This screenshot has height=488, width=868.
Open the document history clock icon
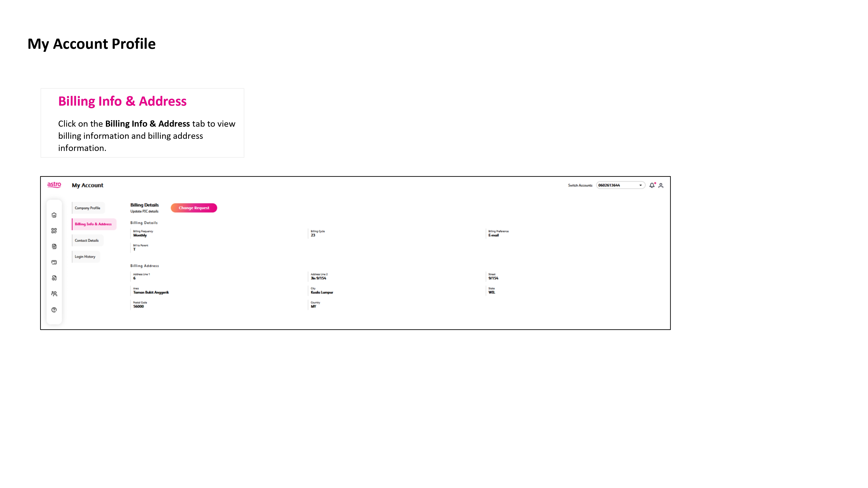coord(54,278)
